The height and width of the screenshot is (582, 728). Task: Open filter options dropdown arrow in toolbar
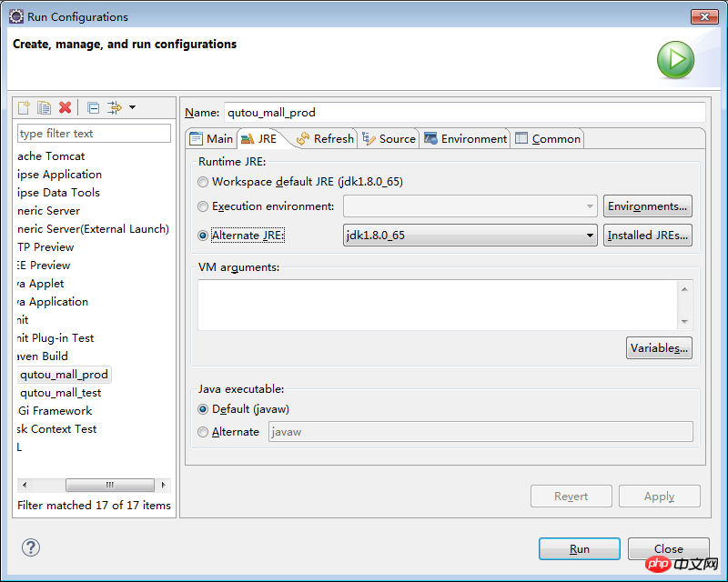(x=132, y=108)
